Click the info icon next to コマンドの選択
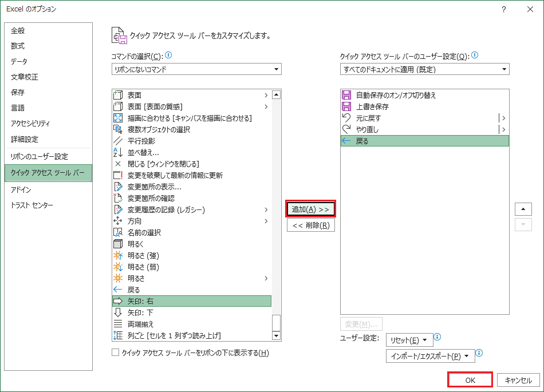The height and width of the screenshot is (392, 544). tap(168, 56)
